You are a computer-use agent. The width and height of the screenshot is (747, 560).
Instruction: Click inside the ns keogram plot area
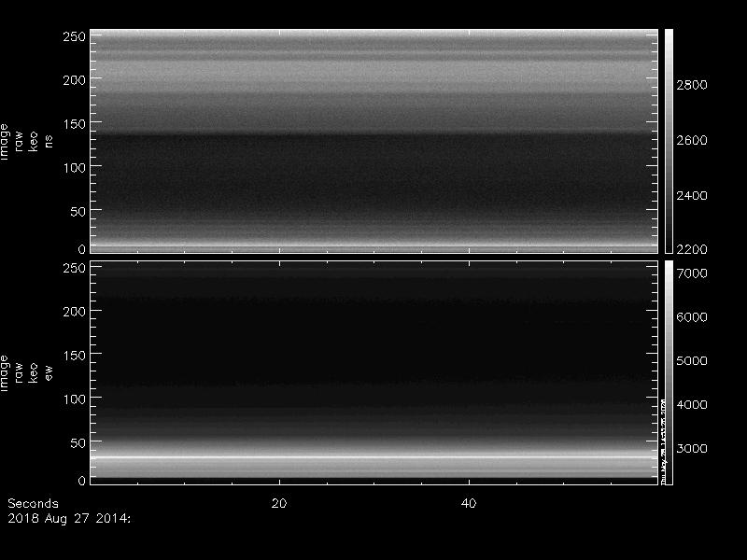374,141
